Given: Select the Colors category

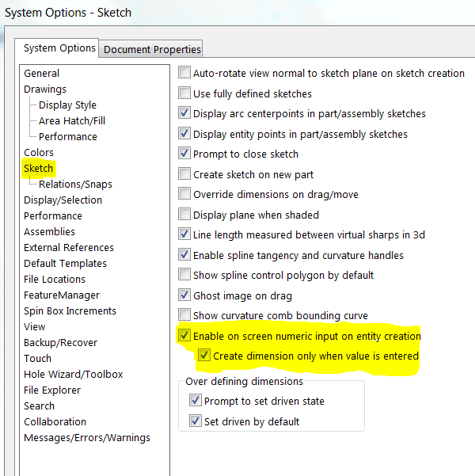Looking at the screenshot, I should 39,152.
